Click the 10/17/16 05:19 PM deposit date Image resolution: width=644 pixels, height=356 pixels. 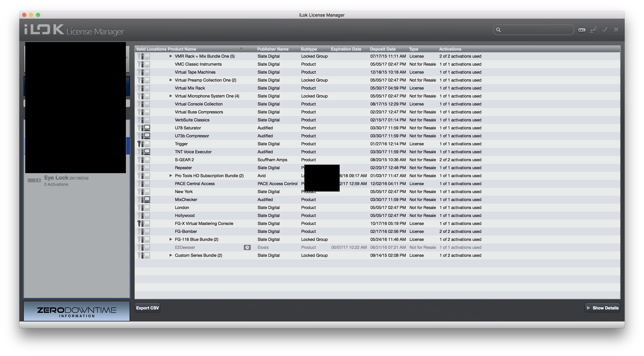388,224
